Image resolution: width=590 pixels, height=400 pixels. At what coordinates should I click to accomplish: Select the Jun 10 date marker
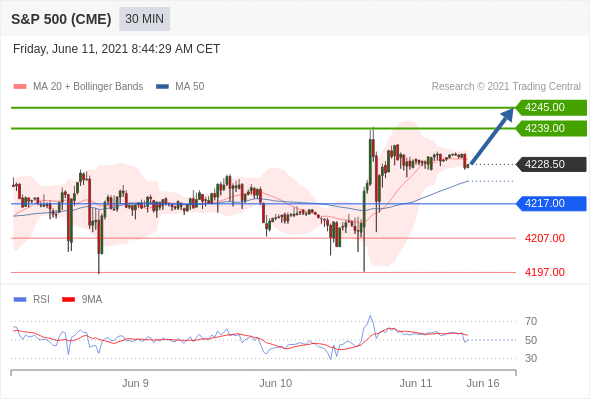tap(275, 383)
